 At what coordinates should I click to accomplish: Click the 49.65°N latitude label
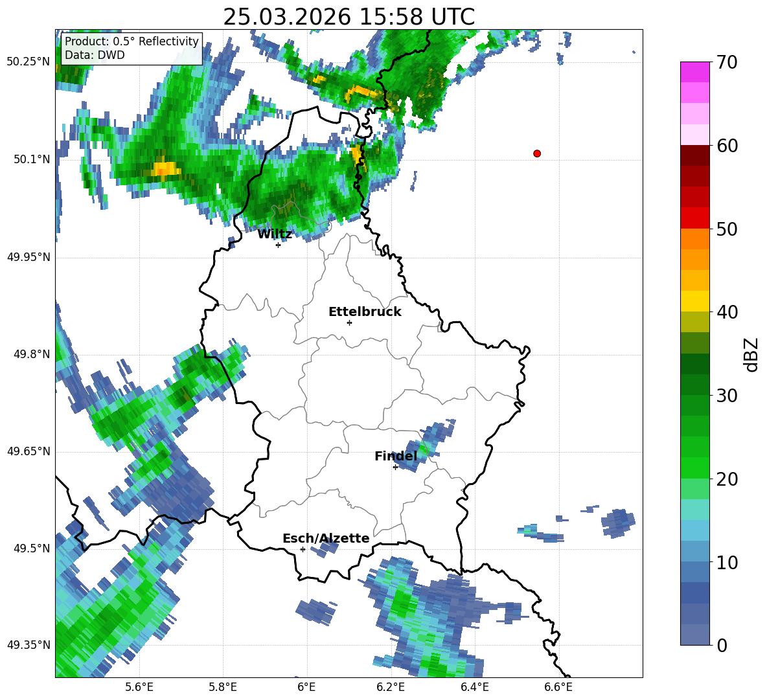pos(29,451)
